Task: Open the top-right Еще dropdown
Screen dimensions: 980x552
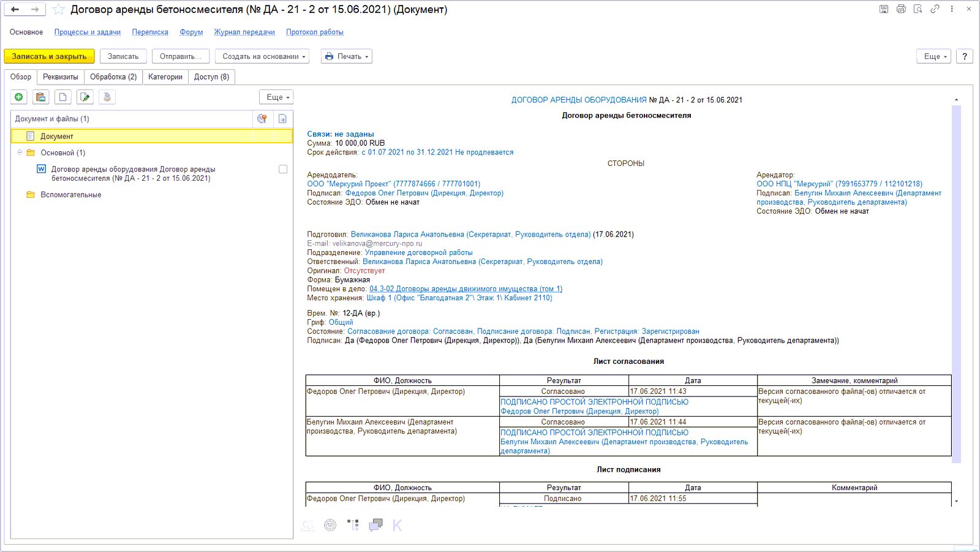Action: coord(934,56)
